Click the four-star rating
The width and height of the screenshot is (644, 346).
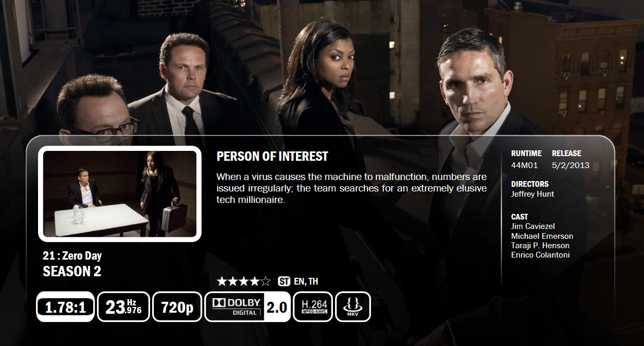tap(244, 281)
